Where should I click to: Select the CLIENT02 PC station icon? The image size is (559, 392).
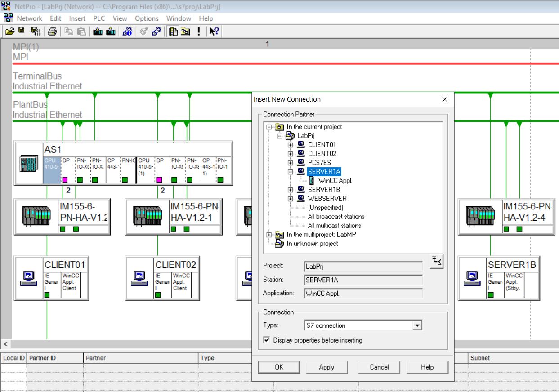tap(139, 278)
